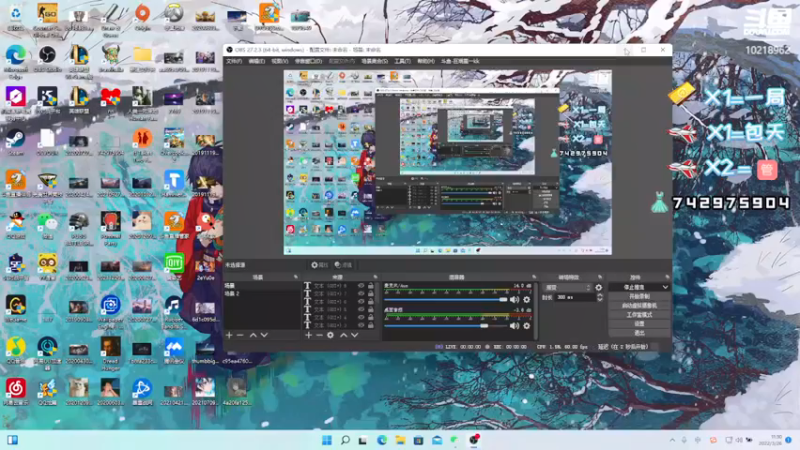Move the scene up in the scenes list
Viewport: 800px width, 450px height.
(x=253, y=335)
